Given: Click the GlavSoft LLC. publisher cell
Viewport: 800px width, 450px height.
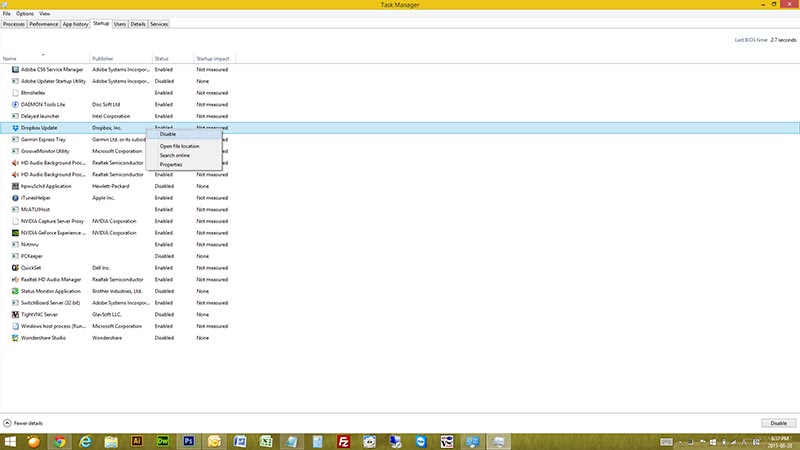Looking at the screenshot, I should (x=107, y=315).
